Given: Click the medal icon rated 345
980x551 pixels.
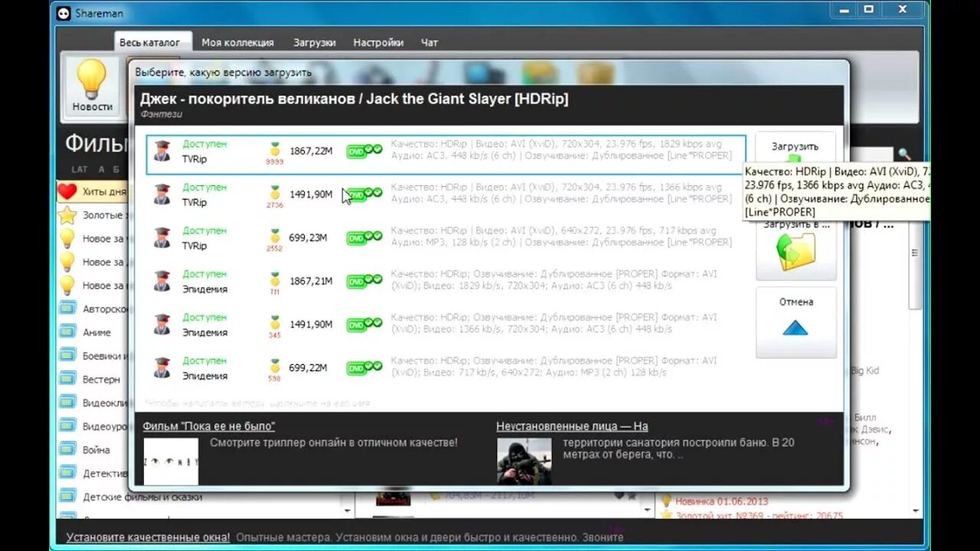Looking at the screenshot, I should point(275,322).
